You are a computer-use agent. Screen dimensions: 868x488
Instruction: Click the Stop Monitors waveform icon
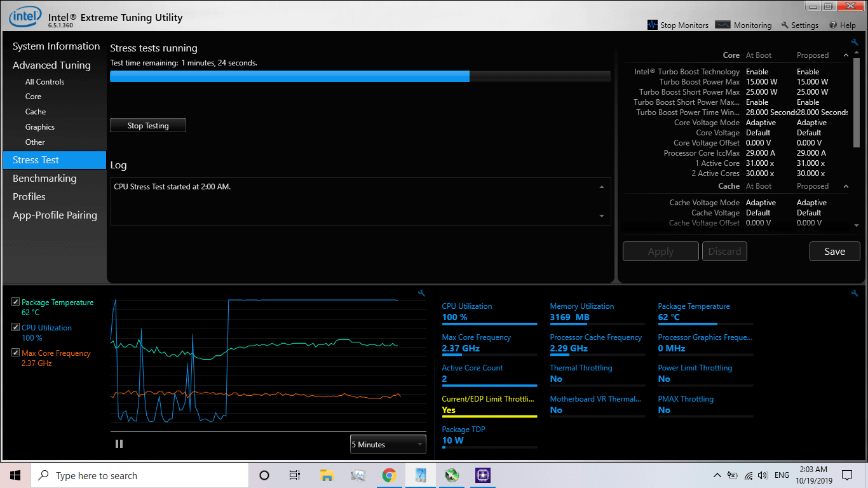[653, 25]
